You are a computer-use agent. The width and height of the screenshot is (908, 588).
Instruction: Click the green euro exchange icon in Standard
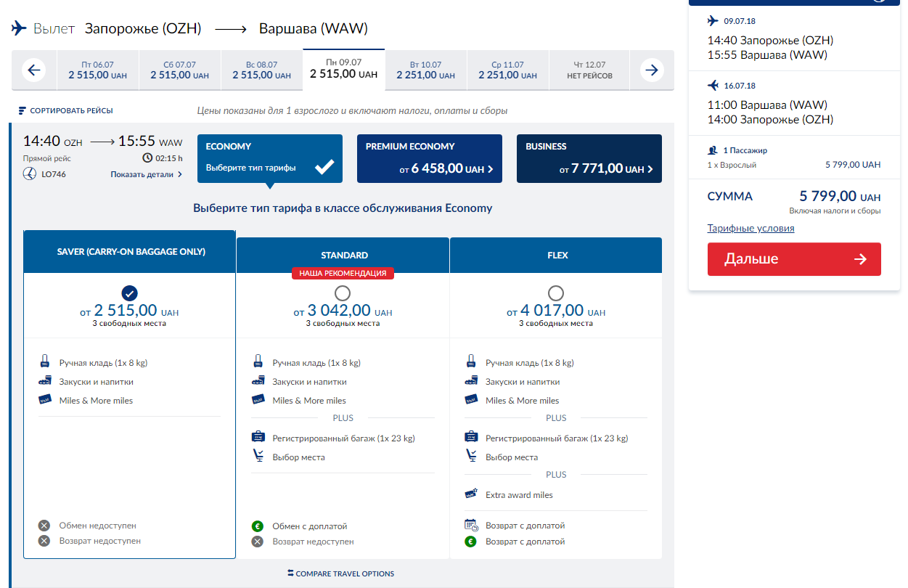coord(257,526)
